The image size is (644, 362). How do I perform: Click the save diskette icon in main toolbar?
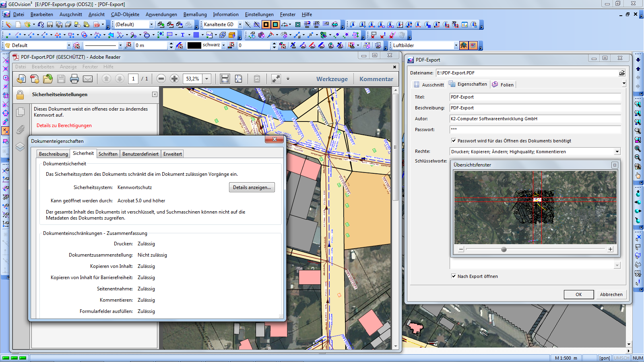pos(50,25)
